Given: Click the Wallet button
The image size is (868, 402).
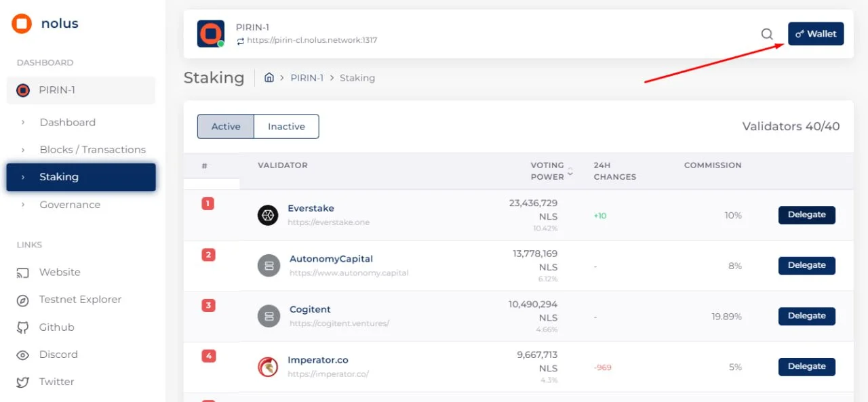Looking at the screenshot, I should point(816,33).
